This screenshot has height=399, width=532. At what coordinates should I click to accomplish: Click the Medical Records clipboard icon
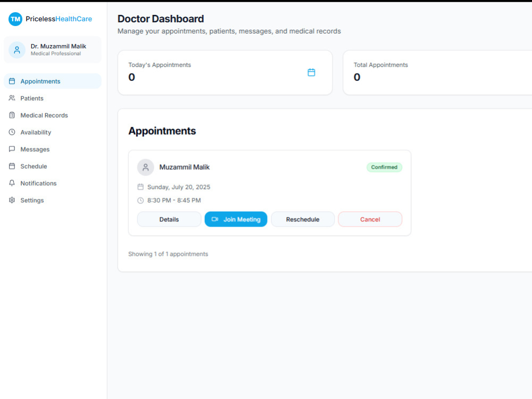pyautogui.click(x=12, y=115)
